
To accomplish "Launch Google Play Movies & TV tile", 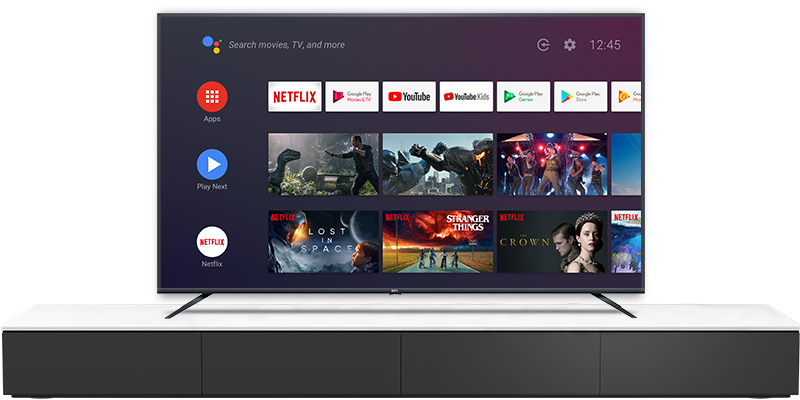I will [352, 96].
